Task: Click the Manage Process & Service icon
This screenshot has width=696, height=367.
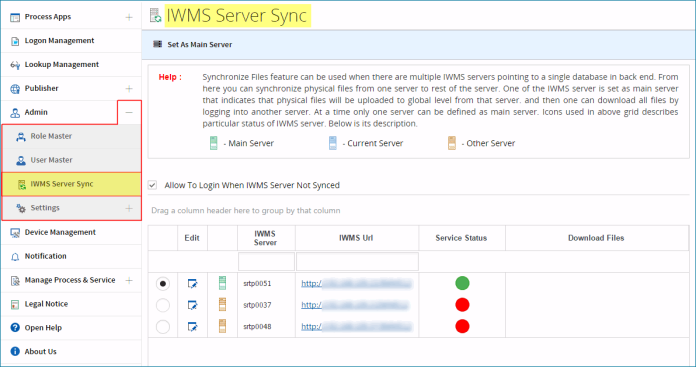Action: click(15, 280)
